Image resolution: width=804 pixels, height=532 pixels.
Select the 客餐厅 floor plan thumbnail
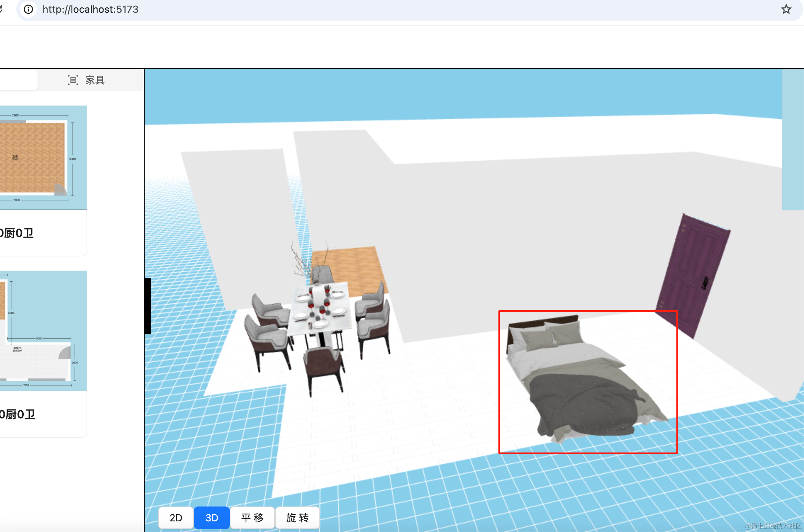(43, 331)
